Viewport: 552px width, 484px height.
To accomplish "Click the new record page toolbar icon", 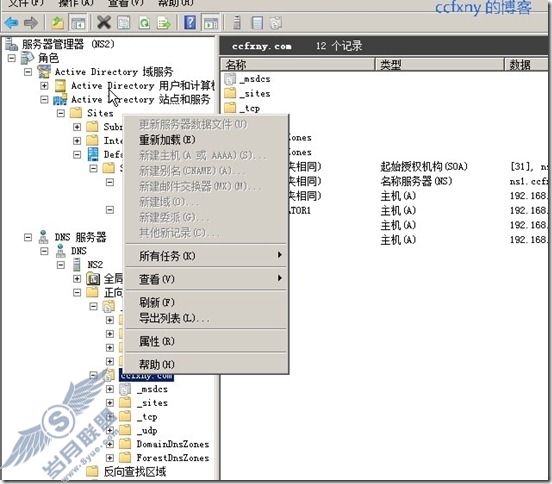I will pyautogui.click(x=257, y=23).
